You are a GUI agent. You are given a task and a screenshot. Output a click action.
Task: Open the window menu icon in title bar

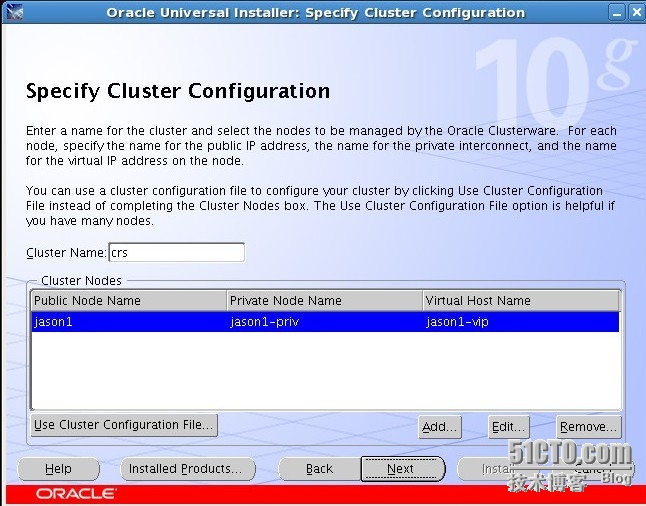click(x=14, y=12)
